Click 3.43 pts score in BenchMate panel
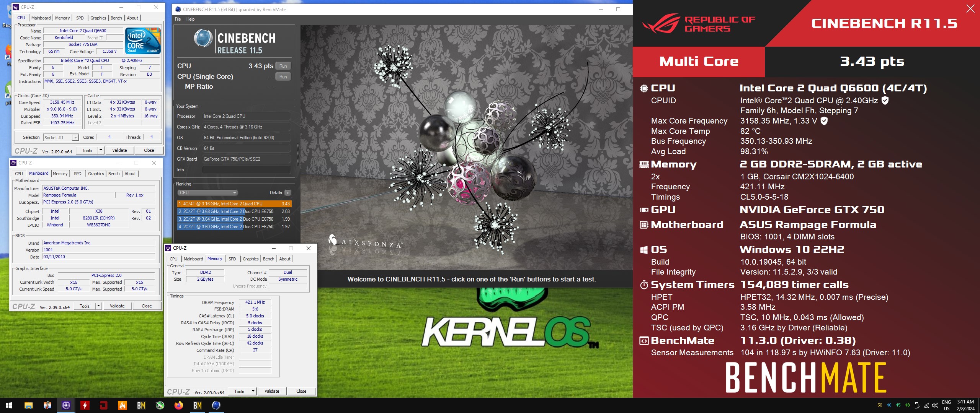The image size is (980, 413). (x=872, y=62)
